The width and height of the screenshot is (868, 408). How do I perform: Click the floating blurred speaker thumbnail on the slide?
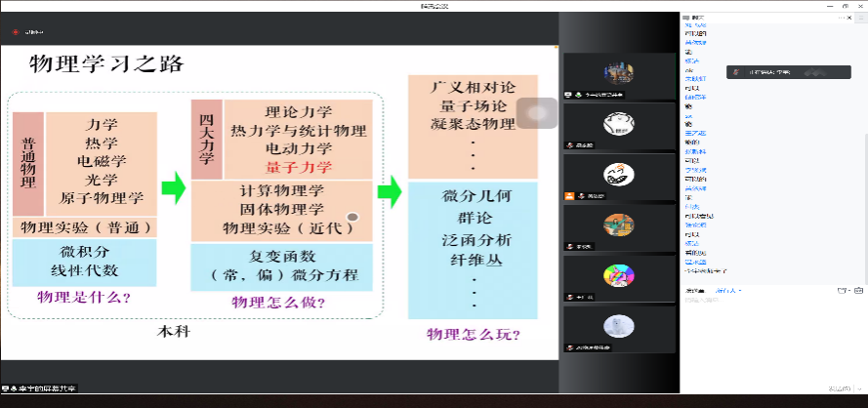[x=536, y=114]
